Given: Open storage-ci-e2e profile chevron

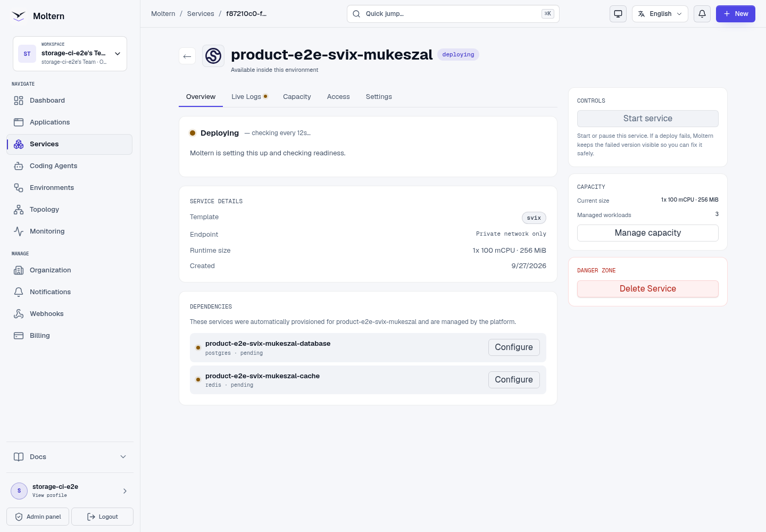Looking at the screenshot, I should (125, 491).
